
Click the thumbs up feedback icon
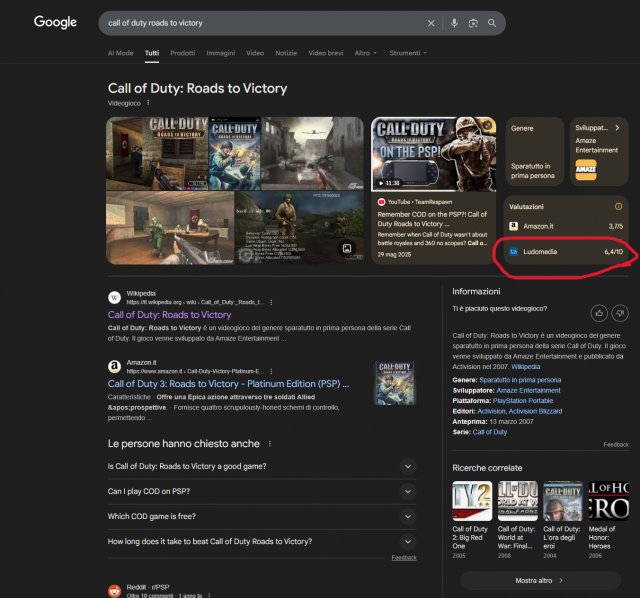click(598, 312)
